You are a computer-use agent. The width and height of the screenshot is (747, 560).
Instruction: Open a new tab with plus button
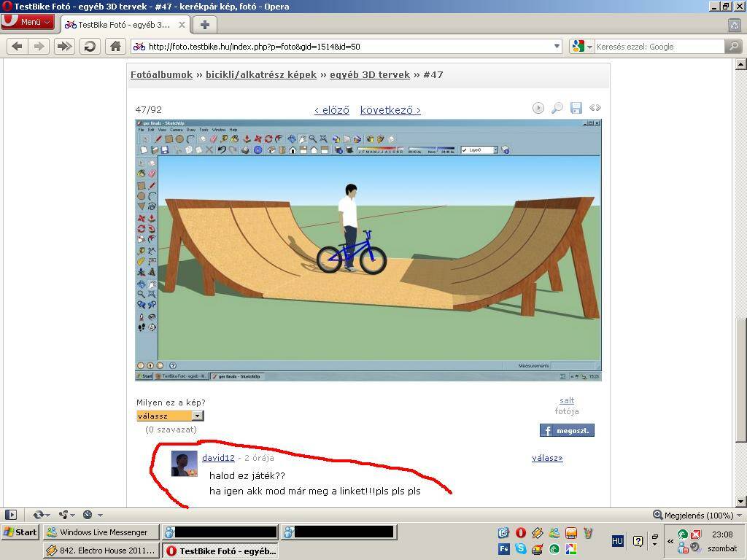[x=205, y=25]
